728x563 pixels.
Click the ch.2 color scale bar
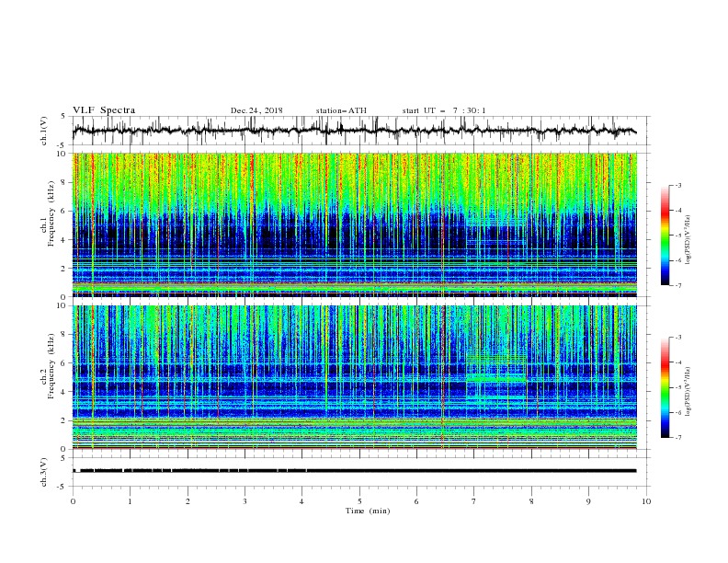(x=665, y=387)
